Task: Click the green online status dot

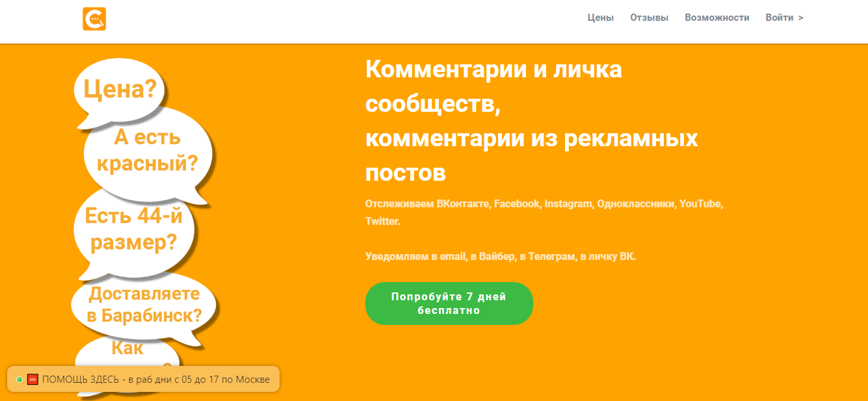Action: tap(19, 379)
